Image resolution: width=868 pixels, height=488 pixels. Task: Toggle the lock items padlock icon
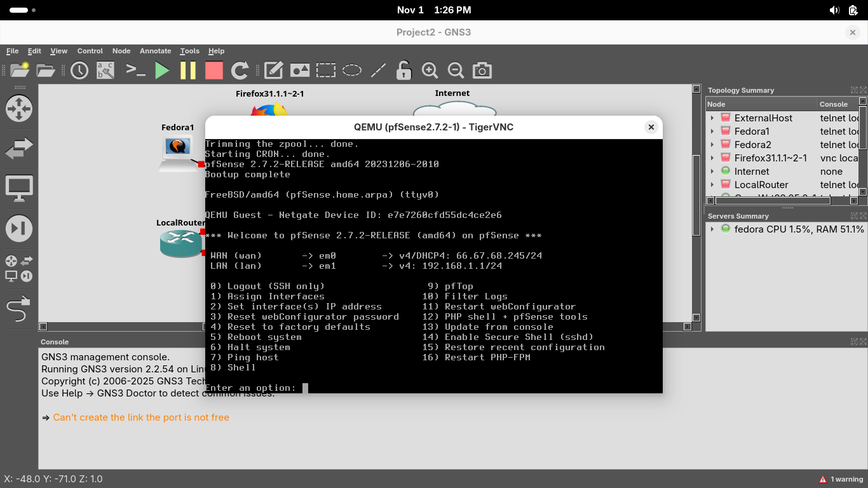(x=403, y=71)
